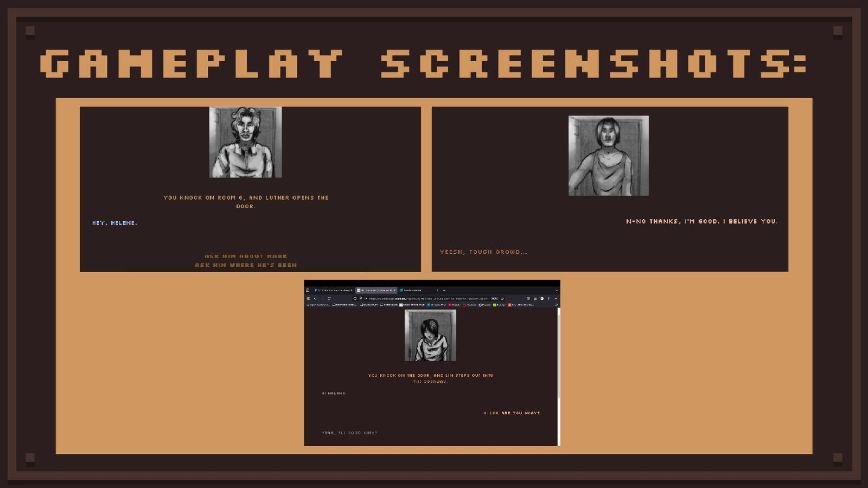Toggle the tracking protection shield
Screen dimensions: 868x488
(x=355, y=298)
